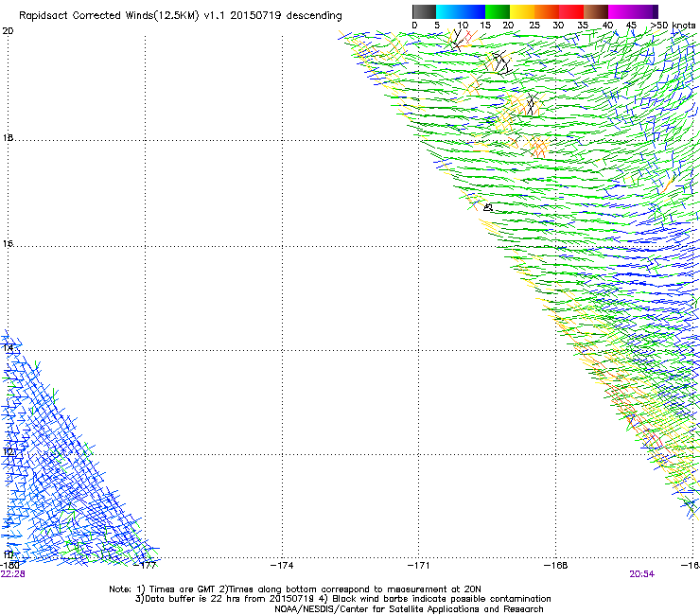Click the latitude label 18

[x=8, y=137]
